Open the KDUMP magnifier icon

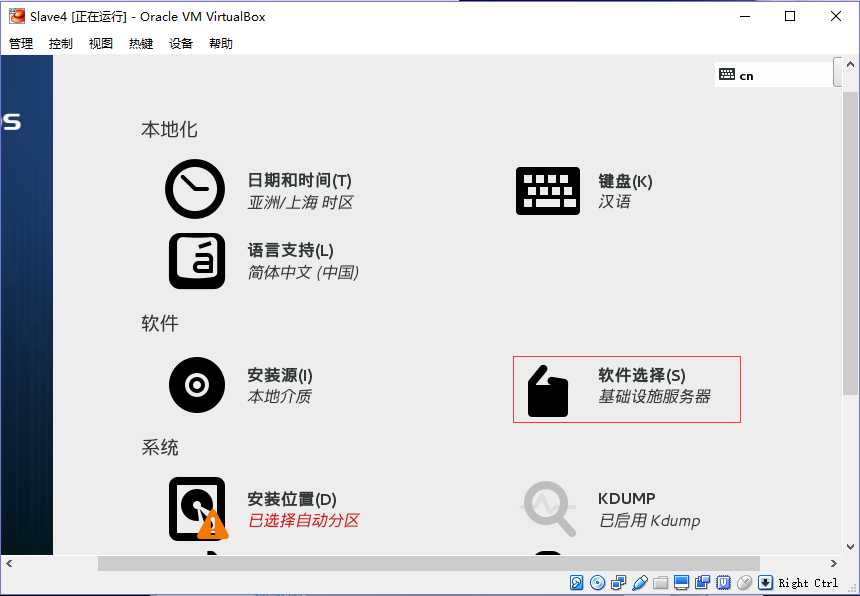point(549,508)
